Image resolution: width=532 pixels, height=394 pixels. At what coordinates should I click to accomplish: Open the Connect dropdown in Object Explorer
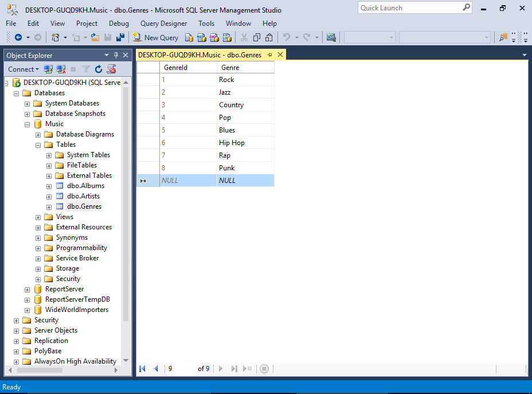(x=23, y=69)
